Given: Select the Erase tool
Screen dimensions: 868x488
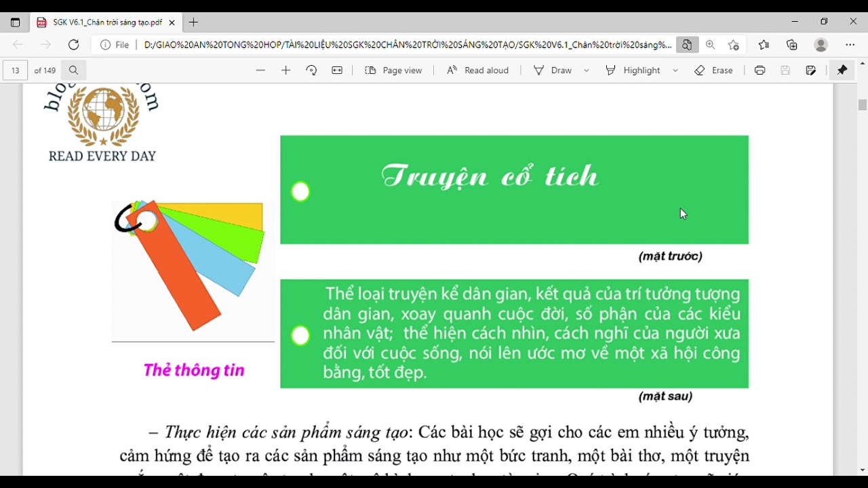Looking at the screenshot, I should point(713,70).
